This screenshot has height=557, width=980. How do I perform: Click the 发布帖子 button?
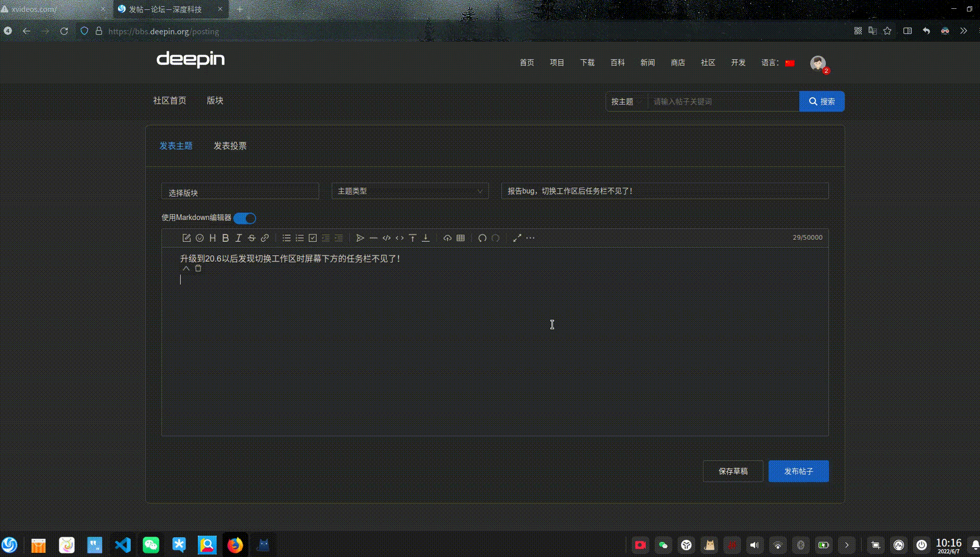(x=798, y=471)
